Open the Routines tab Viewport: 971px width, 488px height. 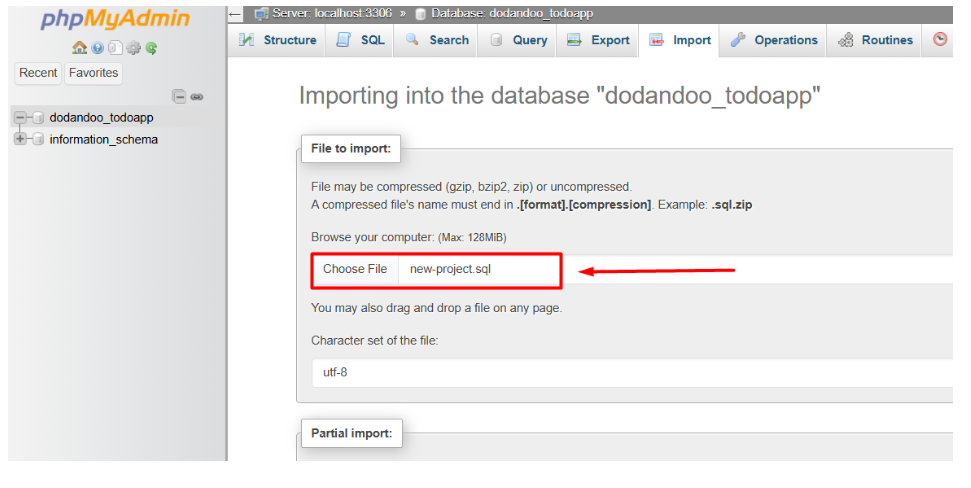point(875,40)
